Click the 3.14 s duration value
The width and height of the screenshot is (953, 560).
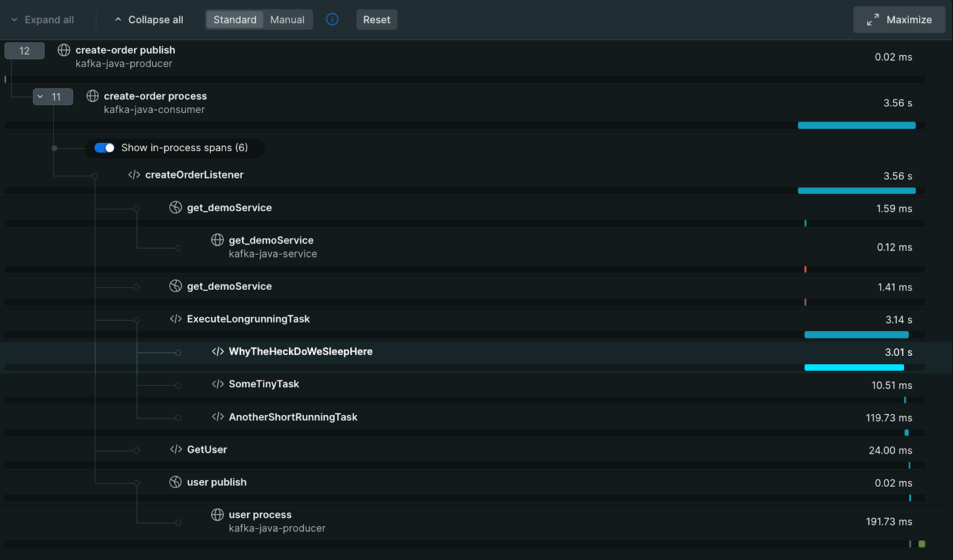[x=899, y=320]
